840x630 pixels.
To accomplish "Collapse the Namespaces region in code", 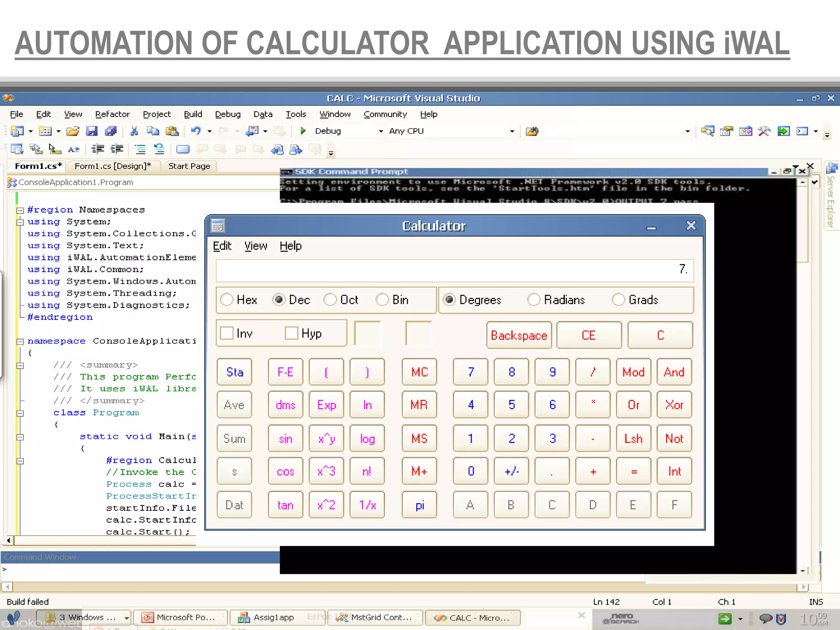I will pos(20,210).
